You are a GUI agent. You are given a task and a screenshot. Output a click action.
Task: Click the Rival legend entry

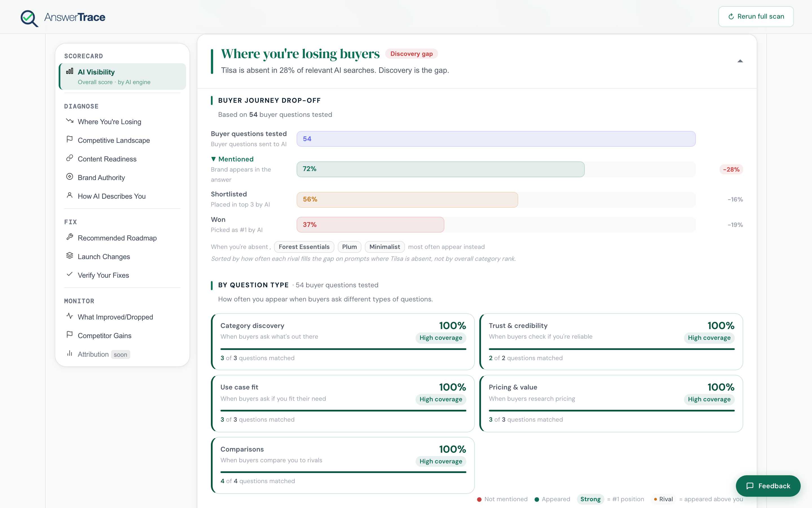pos(663,499)
